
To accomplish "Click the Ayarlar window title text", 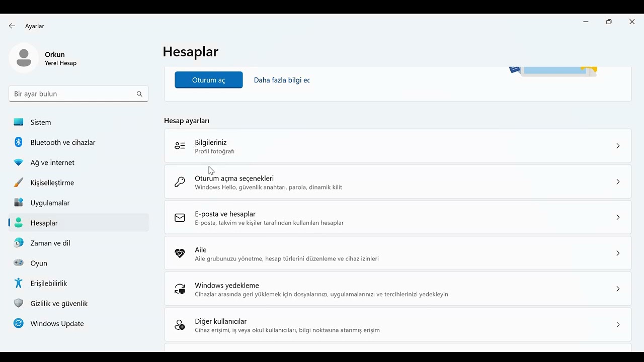I will (x=35, y=26).
